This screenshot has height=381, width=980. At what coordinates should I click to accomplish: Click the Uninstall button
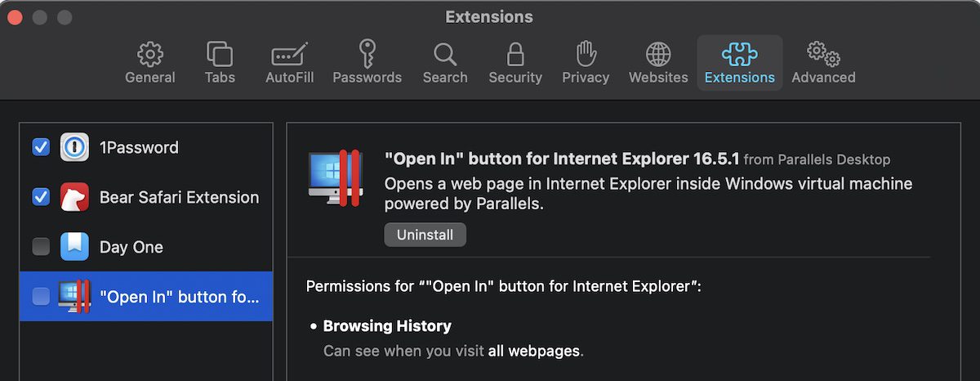click(x=425, y=235)
